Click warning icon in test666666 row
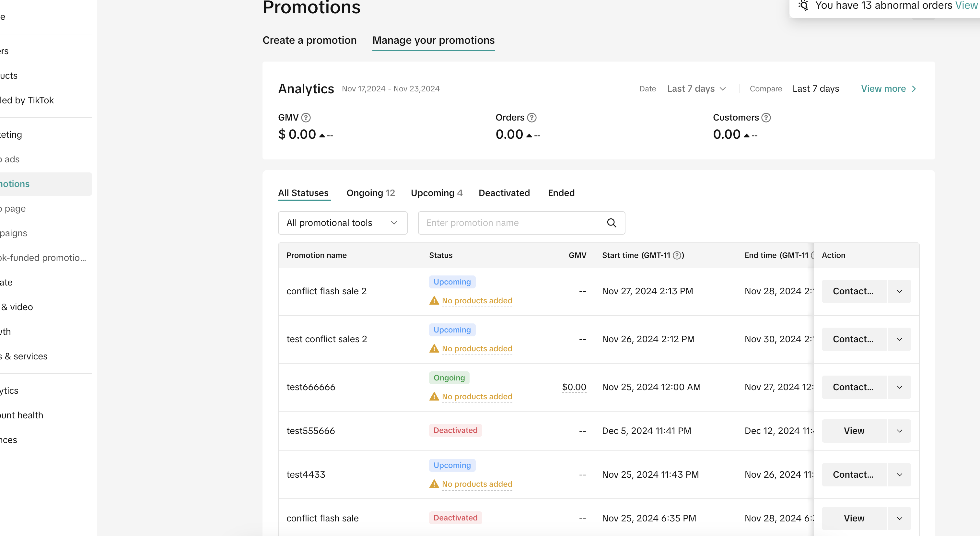Screen dimensions: 980x536 pos(434,397)
